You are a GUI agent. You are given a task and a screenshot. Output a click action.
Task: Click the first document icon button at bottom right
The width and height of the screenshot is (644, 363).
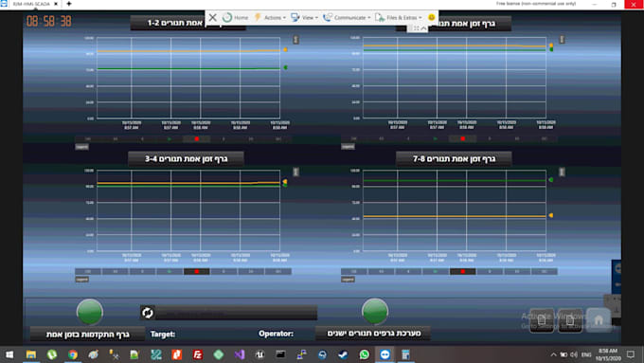542,320
